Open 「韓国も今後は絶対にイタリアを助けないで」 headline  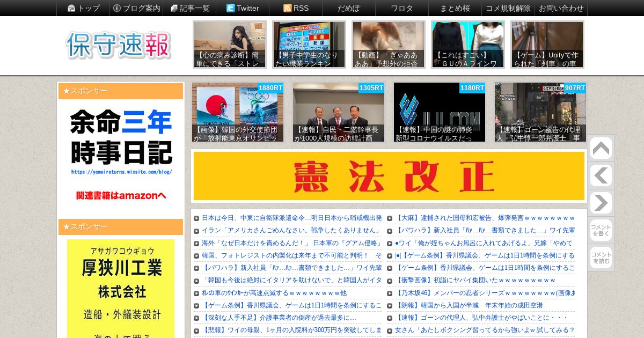pos(291,280)
